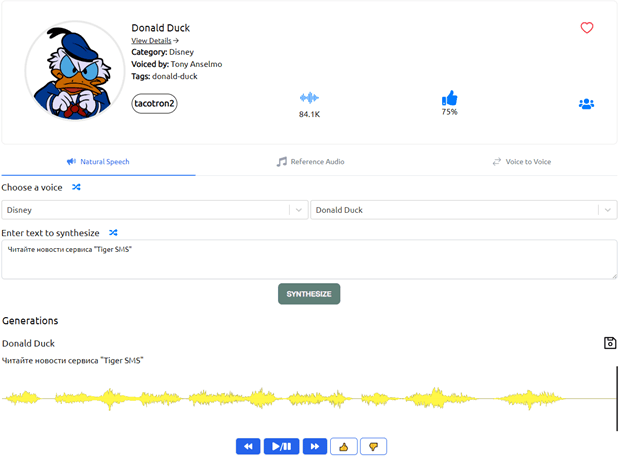Expand the Donald Duck voice dropdown
The width and height of the screenshot is (624, 459).
click(606, 210)
